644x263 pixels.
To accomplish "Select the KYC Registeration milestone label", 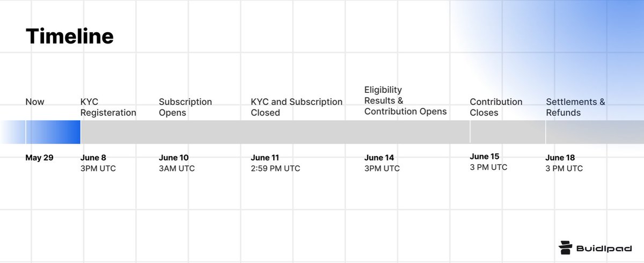I will [x=108, y=107].
